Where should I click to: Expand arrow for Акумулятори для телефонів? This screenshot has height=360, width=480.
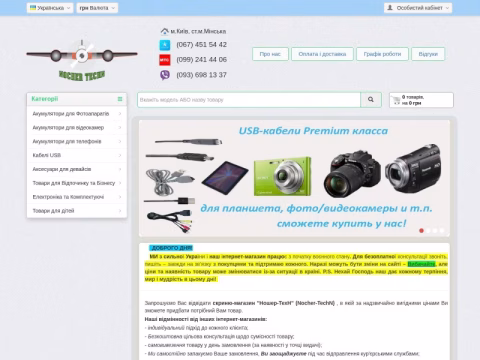[x=120, y=141]
